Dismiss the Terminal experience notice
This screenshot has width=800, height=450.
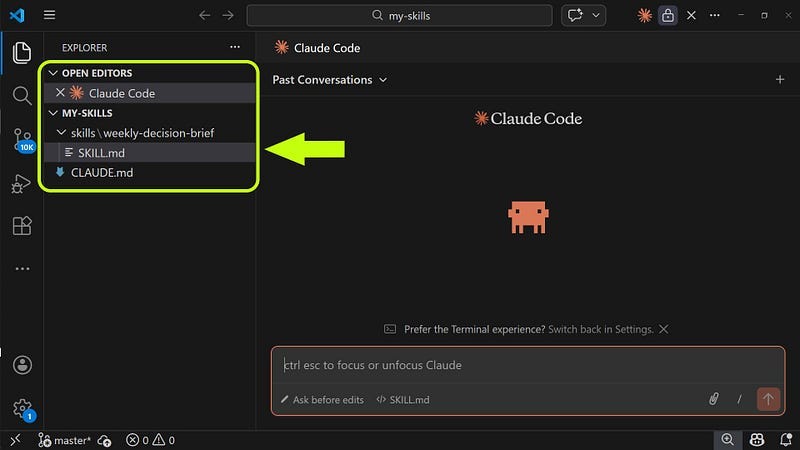(664, 329)
